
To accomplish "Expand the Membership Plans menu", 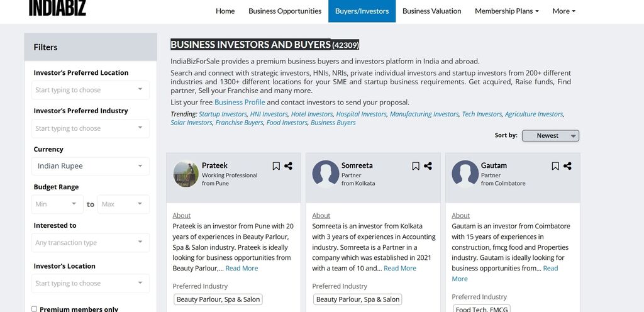I will [507, 11].
